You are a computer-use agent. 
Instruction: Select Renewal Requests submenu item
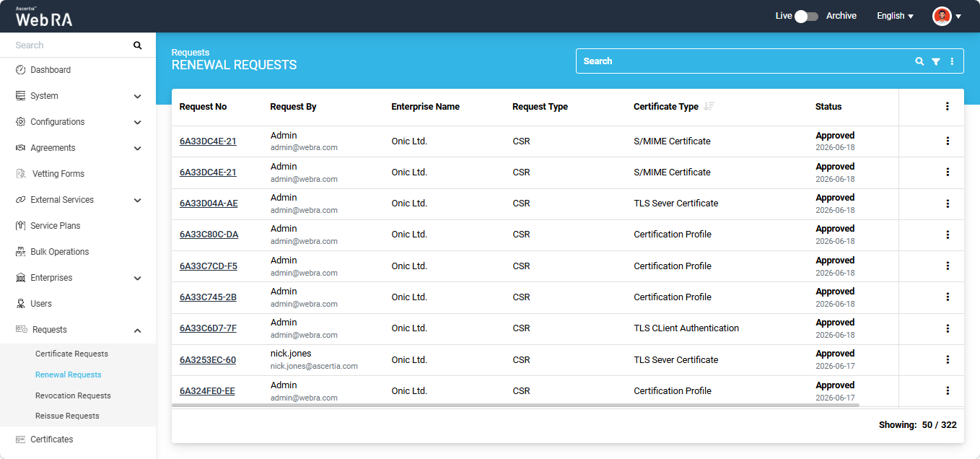coord(69,375)
